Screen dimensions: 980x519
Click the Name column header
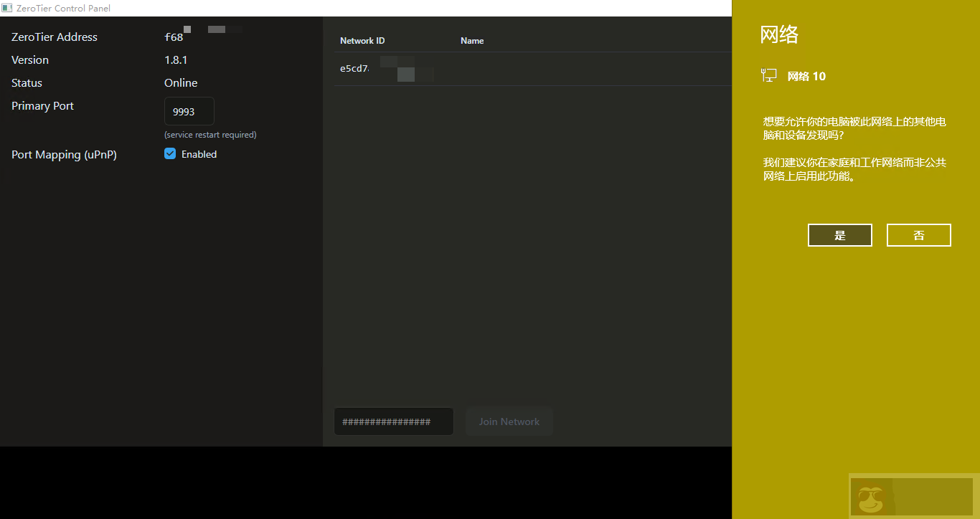coord(472,41)
